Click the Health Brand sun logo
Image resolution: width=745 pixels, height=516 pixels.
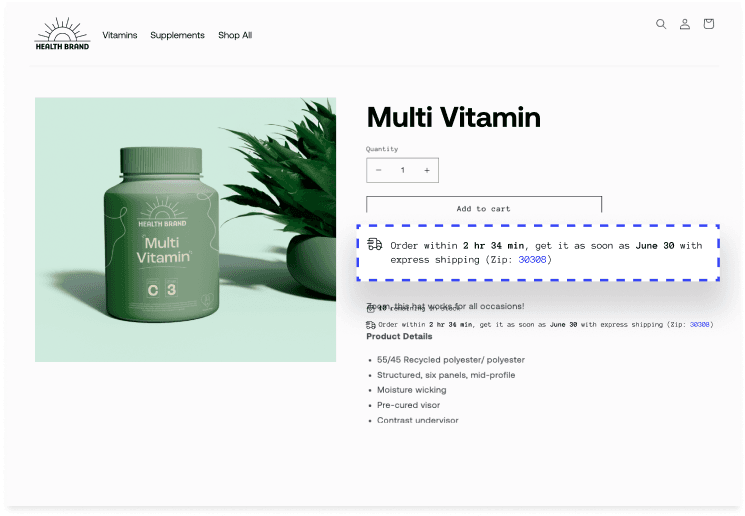click(x=62, y=34)
